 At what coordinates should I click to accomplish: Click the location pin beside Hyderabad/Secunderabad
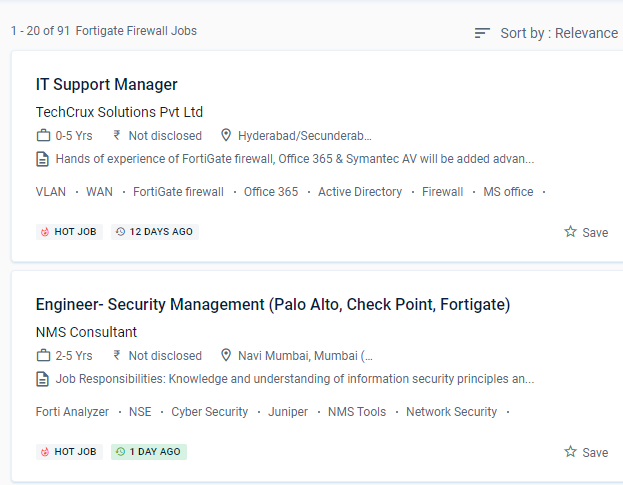(226, 135)
